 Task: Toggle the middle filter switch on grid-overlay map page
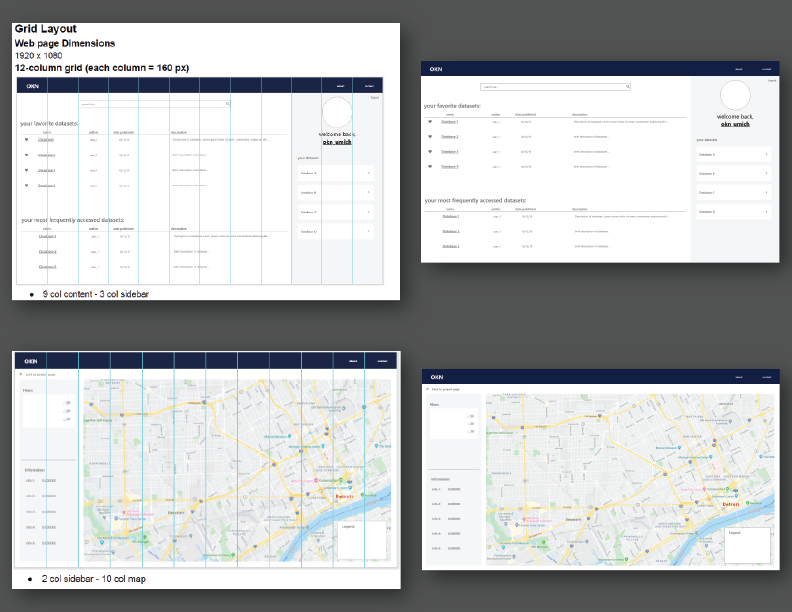pyautogui.click(x=67, y=411)
